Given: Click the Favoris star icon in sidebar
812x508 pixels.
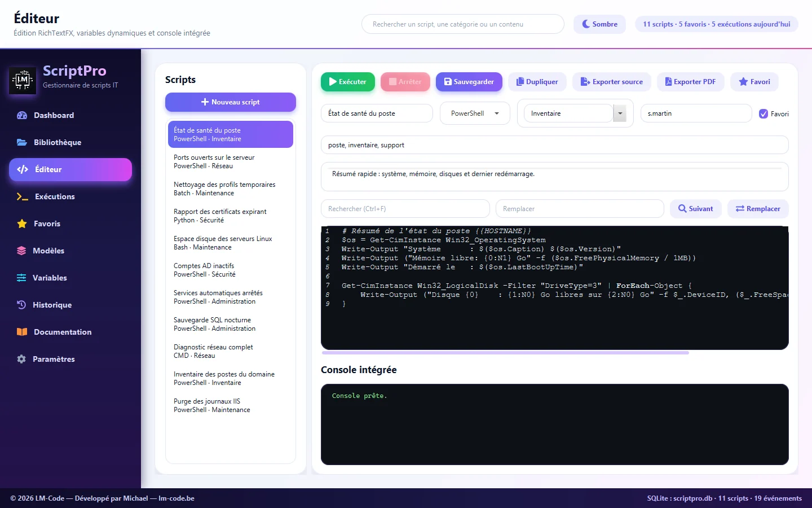Looking at the screenshot, I should [22, 224].
